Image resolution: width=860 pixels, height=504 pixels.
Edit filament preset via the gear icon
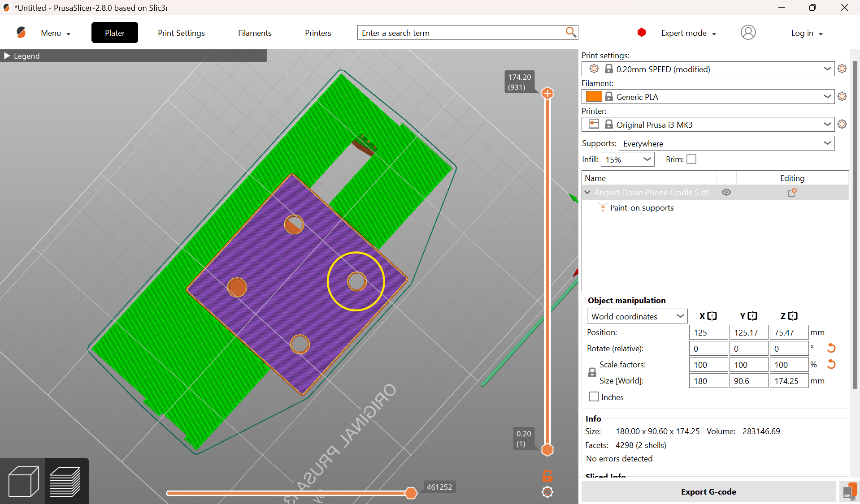842,96
